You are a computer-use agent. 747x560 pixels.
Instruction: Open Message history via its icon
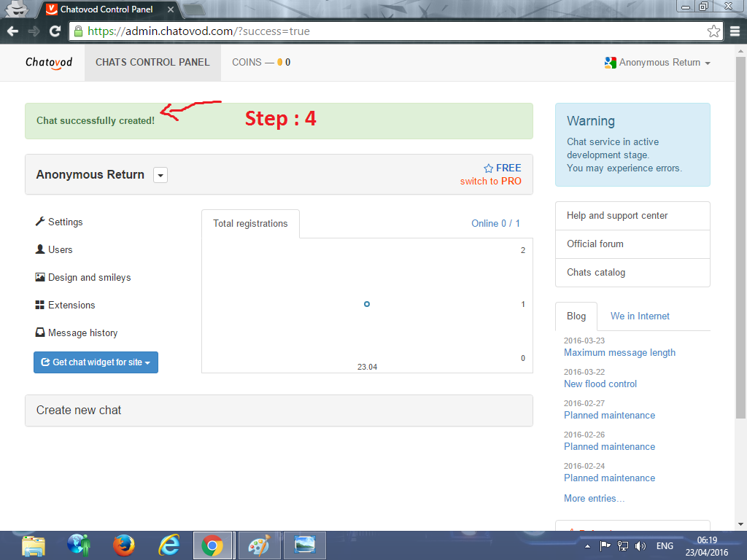[41, 332]
